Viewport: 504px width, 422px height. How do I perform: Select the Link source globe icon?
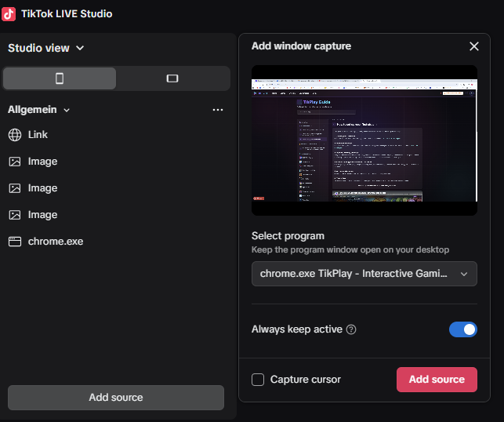[15, 135]
